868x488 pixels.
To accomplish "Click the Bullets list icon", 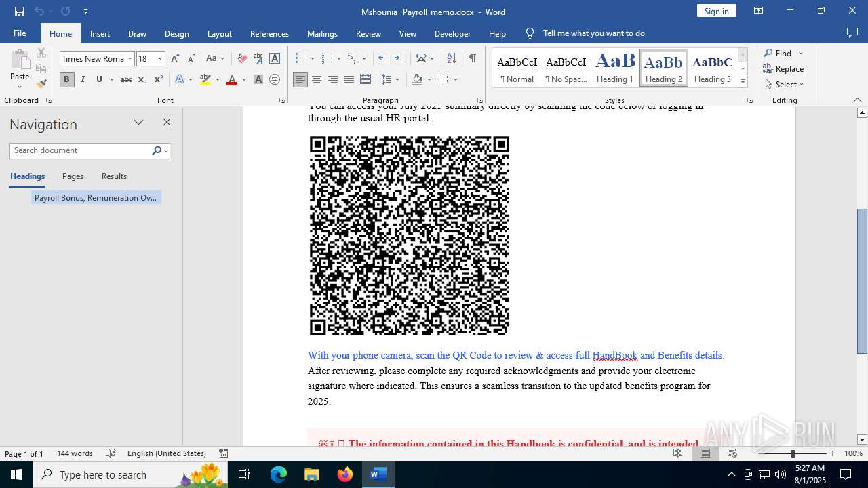I will click(300, 58).
